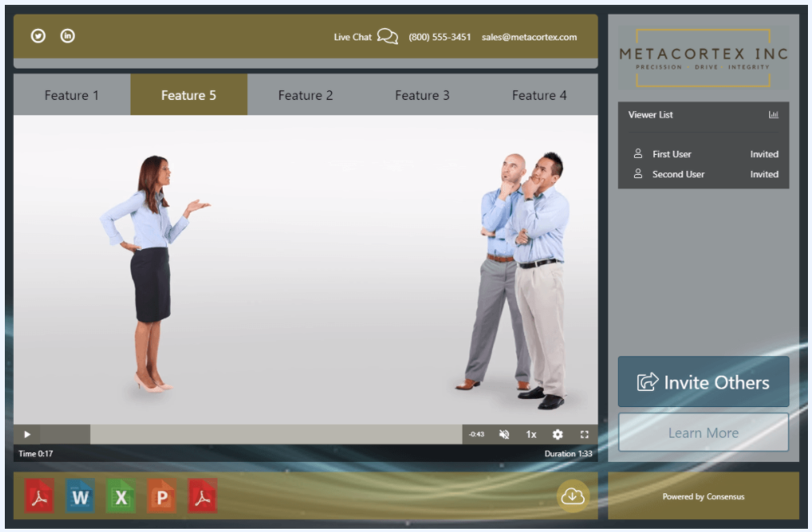
Task: Open the PDF document beside the Word icon
Action: pyautogui.click(x=39, y=497)
